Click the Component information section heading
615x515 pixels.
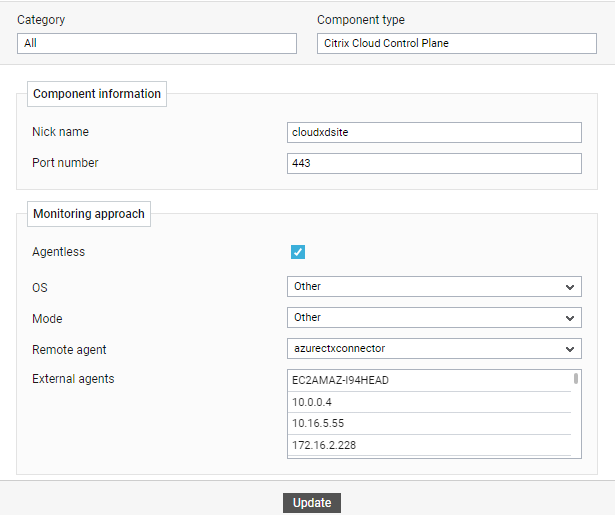click(97, 94)
